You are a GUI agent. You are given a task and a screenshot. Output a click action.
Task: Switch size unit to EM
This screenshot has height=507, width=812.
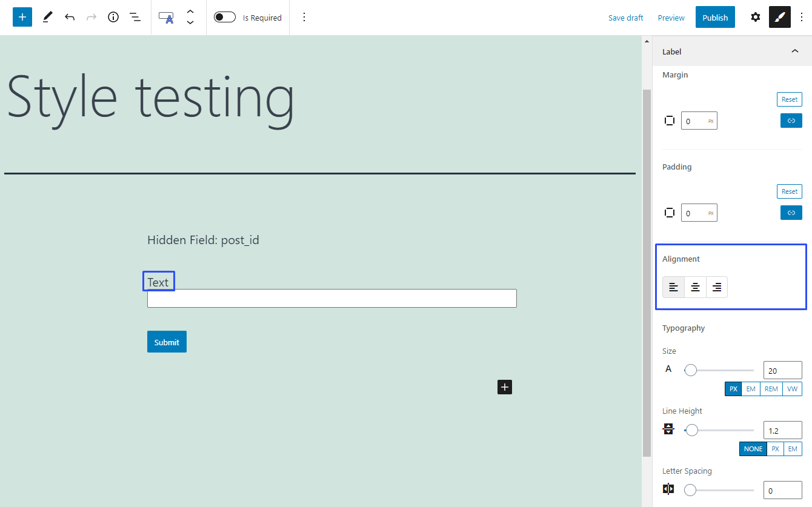tap(751, 388)
